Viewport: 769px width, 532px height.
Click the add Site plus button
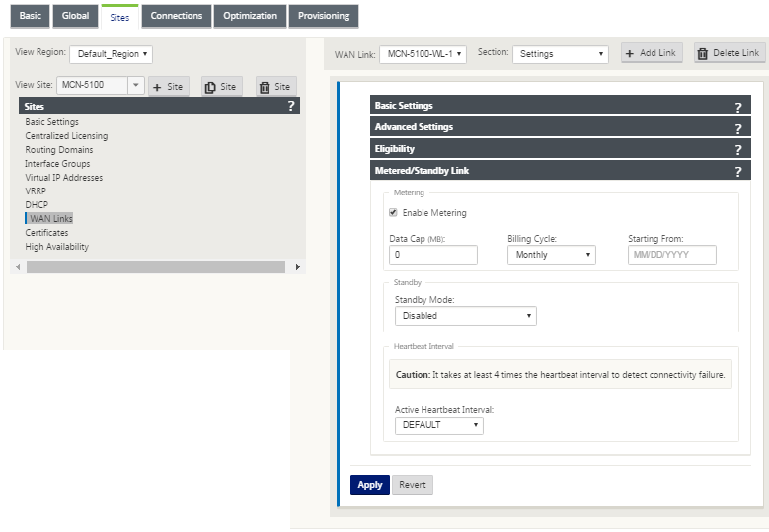[168, 87]
